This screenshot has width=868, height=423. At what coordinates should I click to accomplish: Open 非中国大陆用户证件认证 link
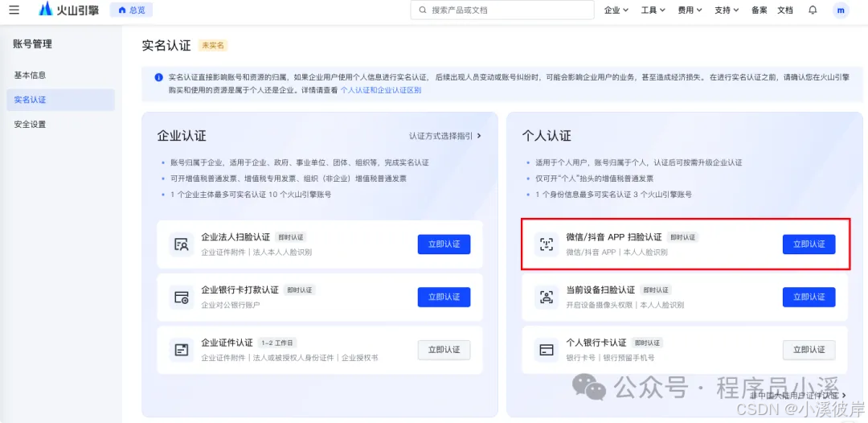point(798,396)
